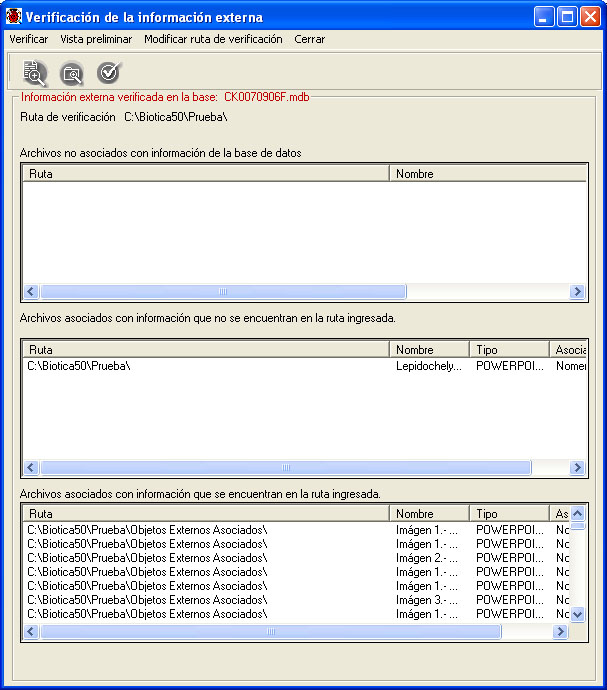Image resolution: width=607 pixels, height=690 pixels.
Task: Click Ruta column header in non-associated files list
Action: point(206,174)
